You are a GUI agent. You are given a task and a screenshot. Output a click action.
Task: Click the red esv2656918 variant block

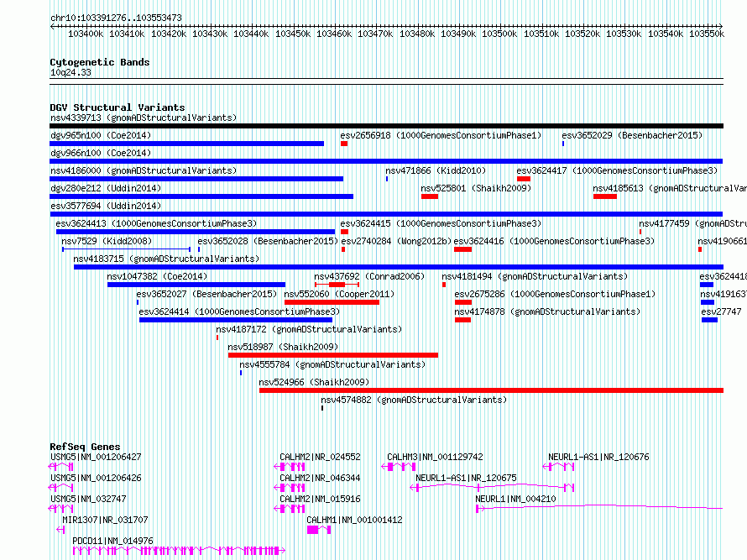(344, 144)
